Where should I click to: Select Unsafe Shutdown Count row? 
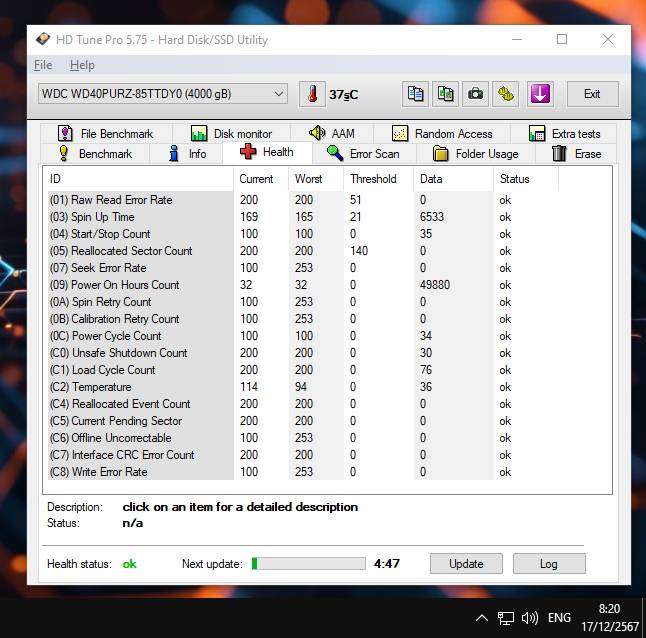[x=303, y=353]
